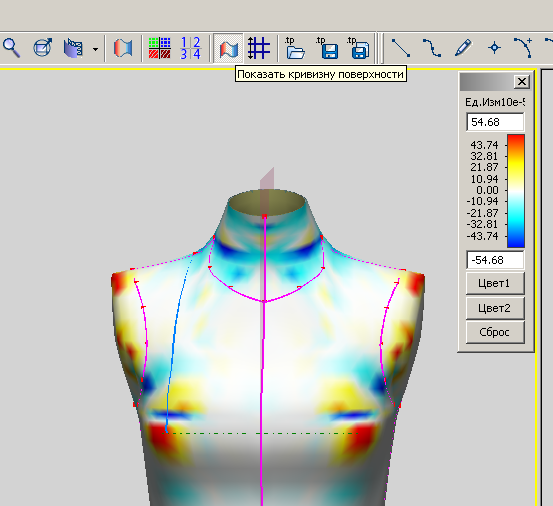Select the curve spline tool
The image size is (553, 506).
click(432, 48)
